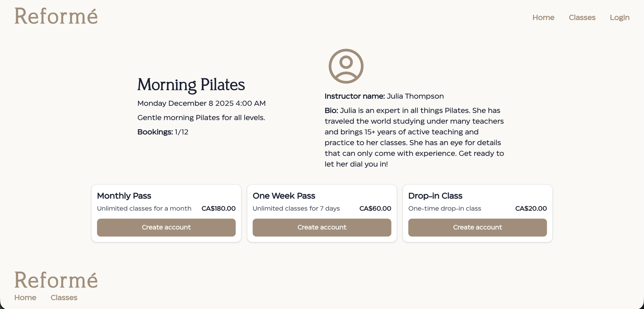Open the Login page link
Screen dimensions: 644x309
(619, 18)
